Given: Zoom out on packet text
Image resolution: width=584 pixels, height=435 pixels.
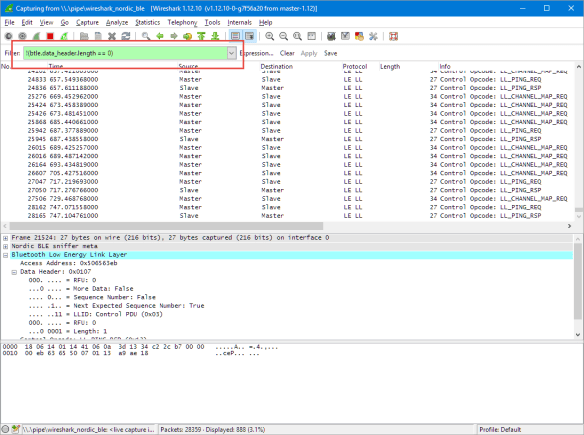Looking at the screenshot, I should (x=283, y=36).
